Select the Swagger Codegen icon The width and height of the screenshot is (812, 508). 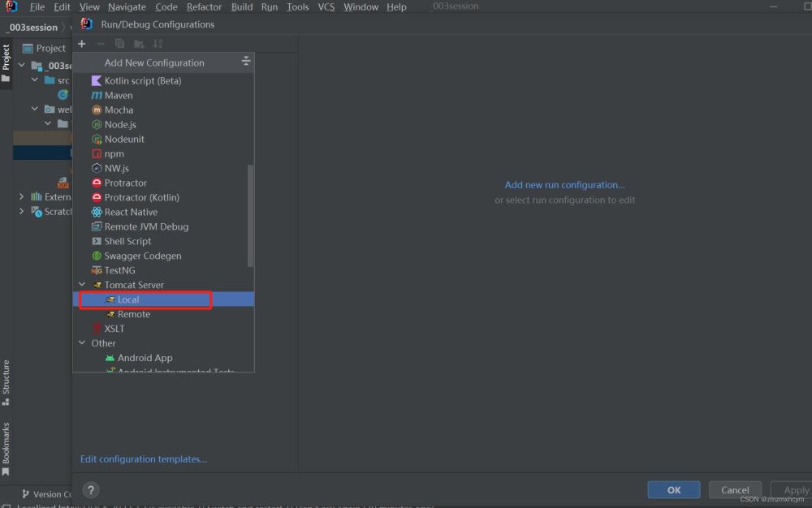[x=97, y=256]
